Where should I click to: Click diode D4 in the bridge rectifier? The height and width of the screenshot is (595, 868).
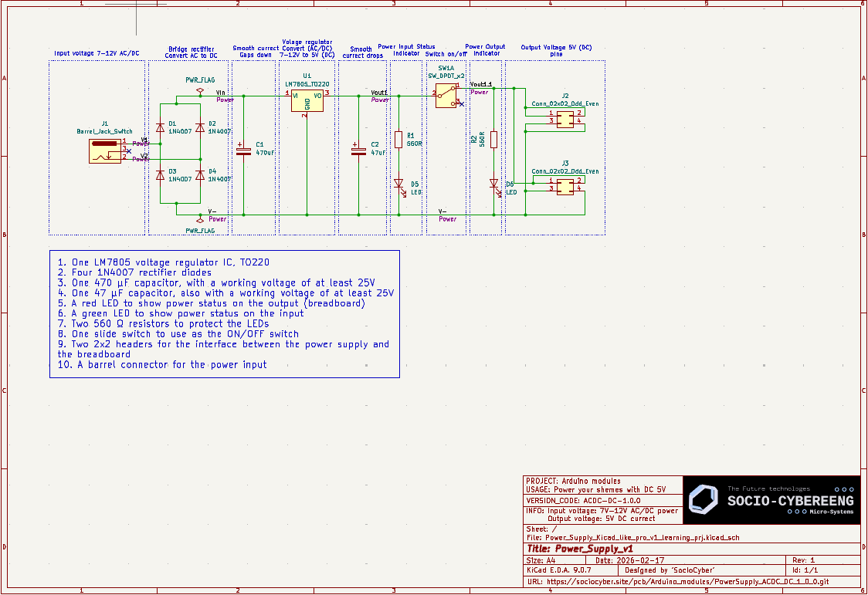[200, 175]
